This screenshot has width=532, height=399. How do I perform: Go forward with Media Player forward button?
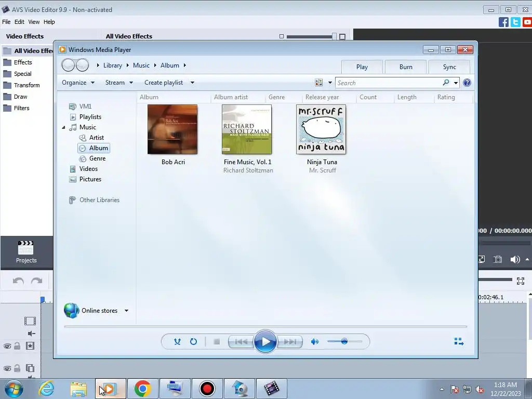click(x=82, y=65)
